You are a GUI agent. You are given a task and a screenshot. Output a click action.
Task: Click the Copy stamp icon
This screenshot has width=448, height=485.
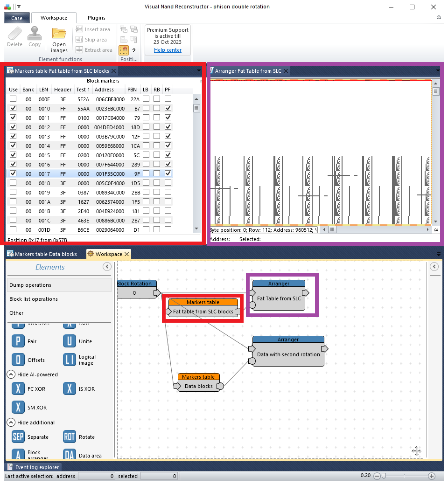pyautogui.click(x=35, y=34)
